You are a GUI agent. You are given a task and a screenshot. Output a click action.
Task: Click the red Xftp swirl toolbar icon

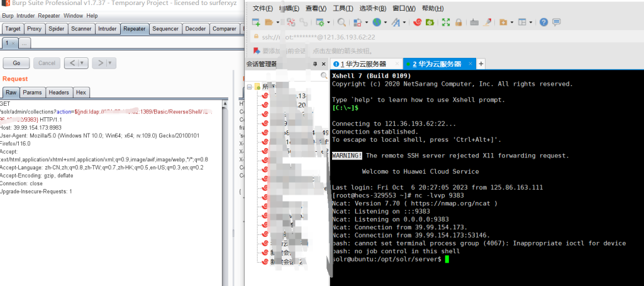pyautogui.click(x=417, y=22)
